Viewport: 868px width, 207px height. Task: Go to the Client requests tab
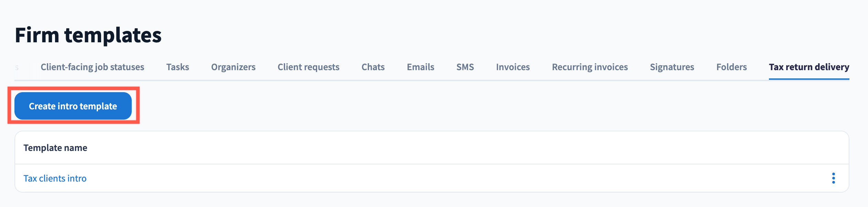[308, 67]
